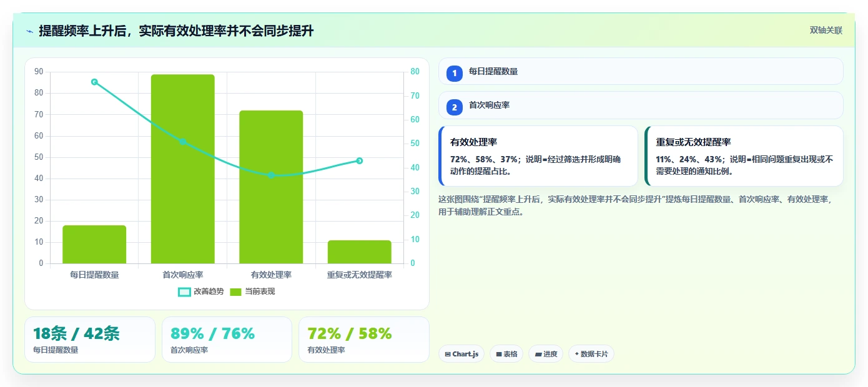868x387 pixels.
Task: Click the 每日提醒数量 green bar
Action: 94,244
